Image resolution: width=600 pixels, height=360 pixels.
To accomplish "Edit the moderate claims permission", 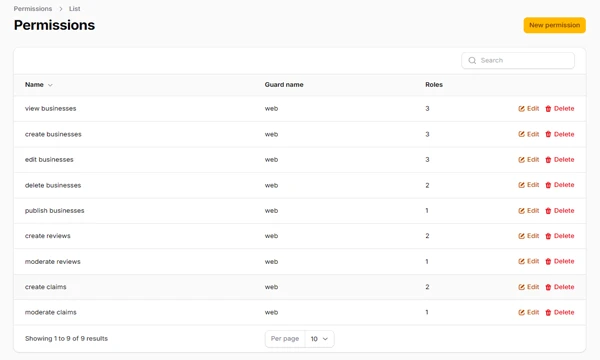I will click(528, 313).
